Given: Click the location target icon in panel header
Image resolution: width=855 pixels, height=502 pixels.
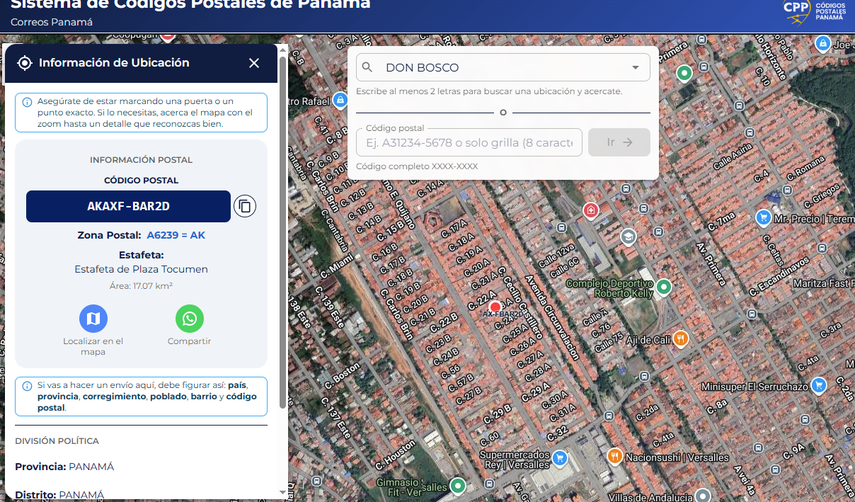Looking at the screenshot, I should pyautogui.click(x=25, y=63).
